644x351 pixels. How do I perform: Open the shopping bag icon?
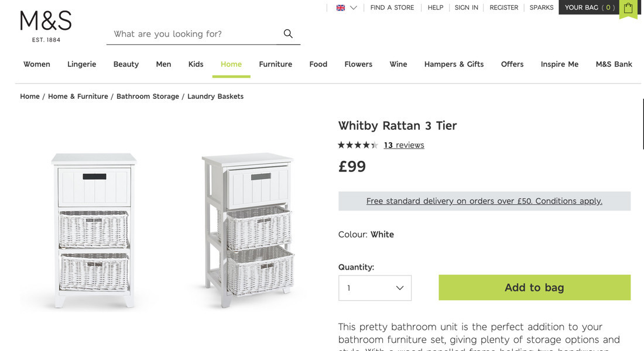[628, 8]
